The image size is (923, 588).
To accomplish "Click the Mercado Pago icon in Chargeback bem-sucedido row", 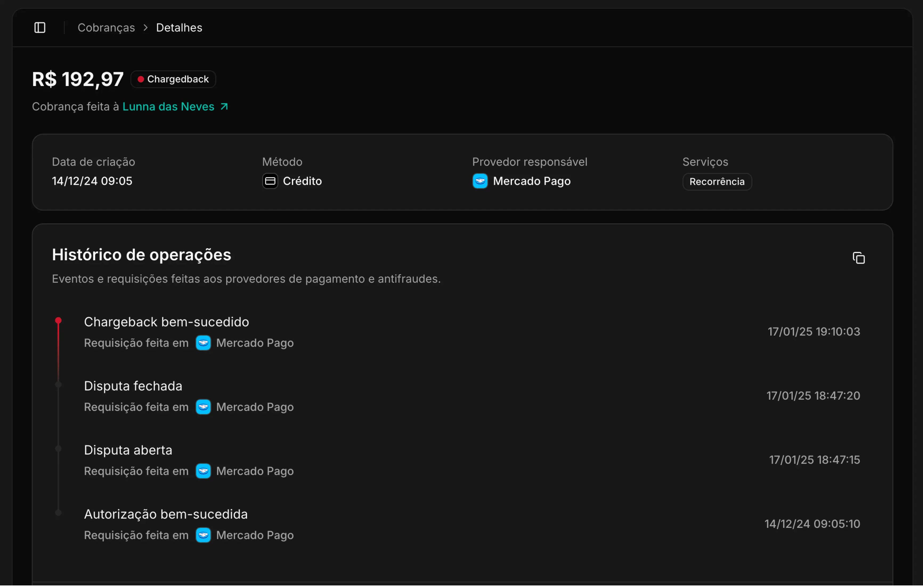I will 203,343.
